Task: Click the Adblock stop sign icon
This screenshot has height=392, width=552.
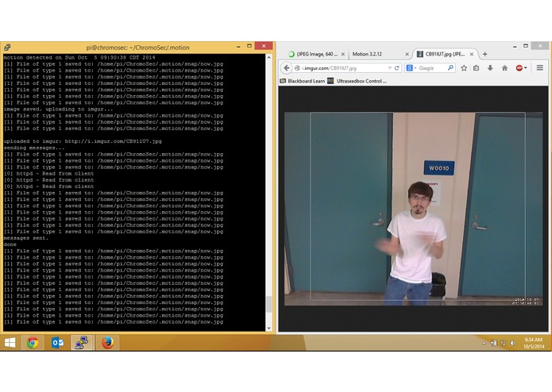Action: pos(519,68)
